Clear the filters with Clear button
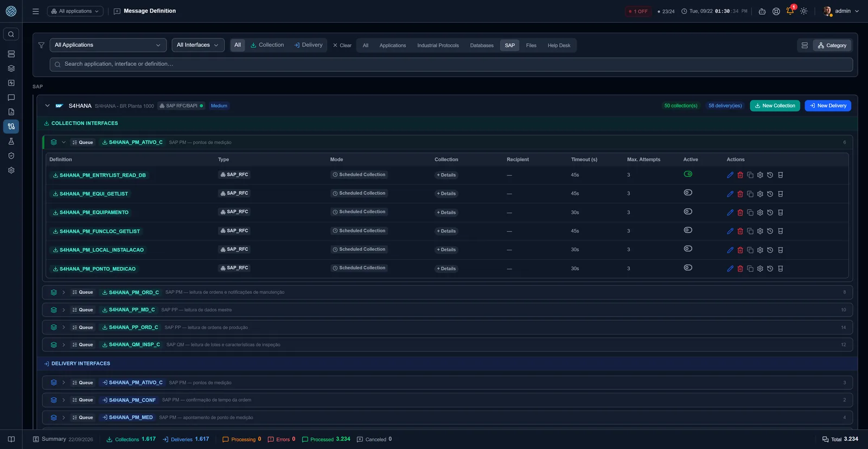The image size is (868, 449). tap(342, 46)
